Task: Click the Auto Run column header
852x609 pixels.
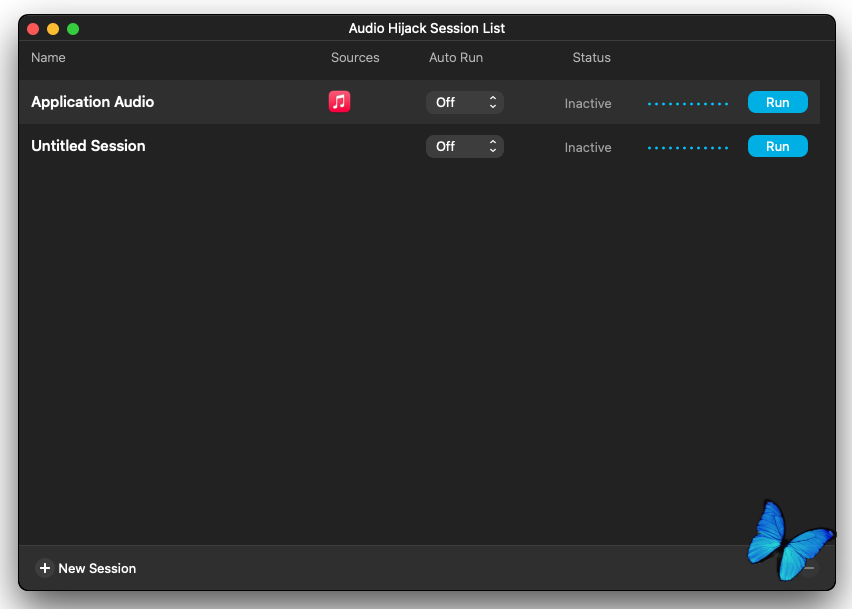Action: (x=456, y=58)
